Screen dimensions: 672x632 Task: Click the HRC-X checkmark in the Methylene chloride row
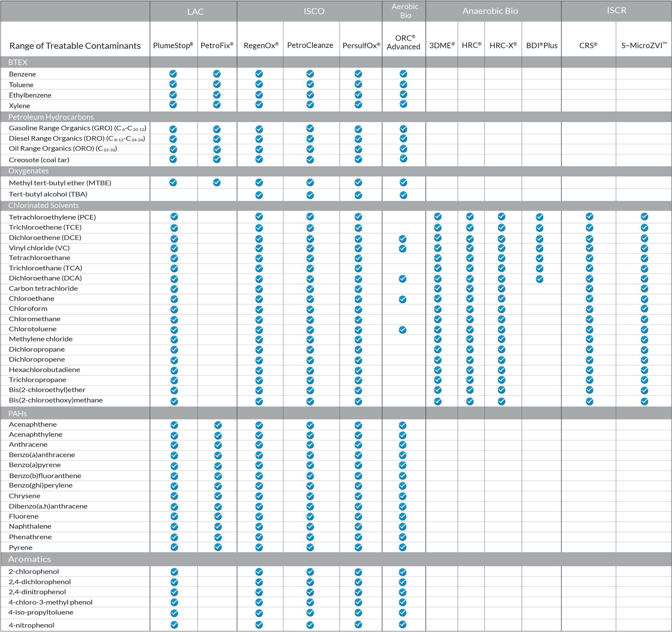coord(502,339)
